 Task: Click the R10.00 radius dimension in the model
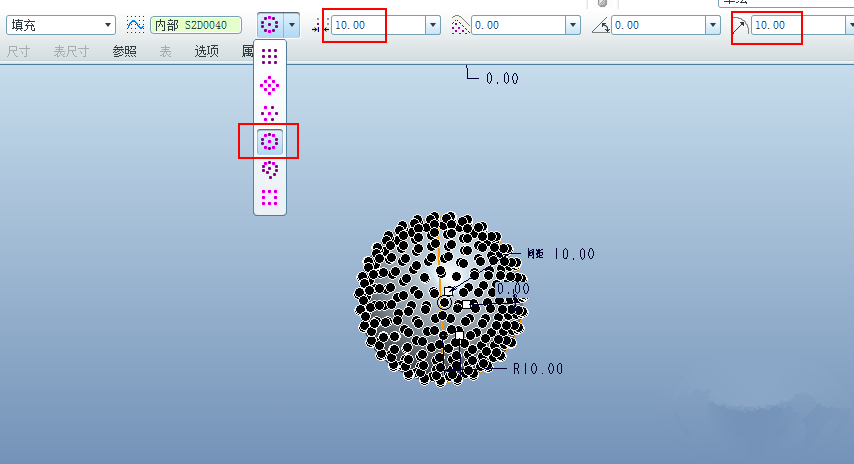point(538,369)
